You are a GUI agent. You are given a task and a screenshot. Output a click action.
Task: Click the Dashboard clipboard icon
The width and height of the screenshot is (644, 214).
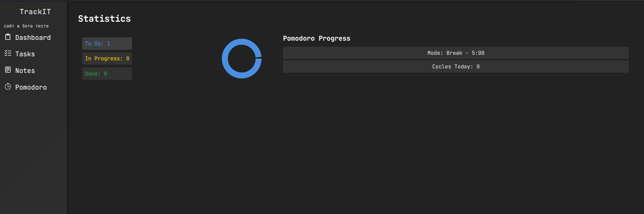8,37
